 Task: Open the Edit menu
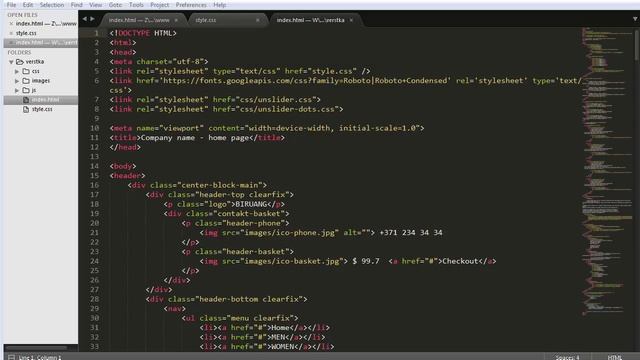coord(28,5)
